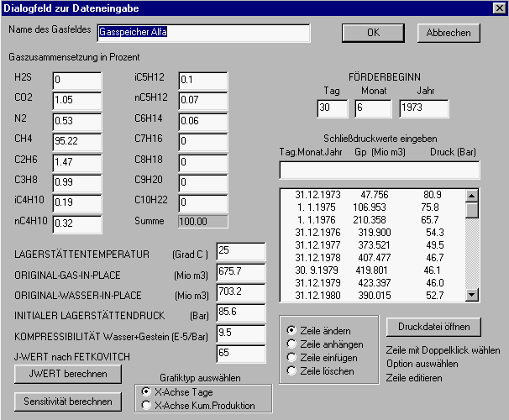Focus the Name des Gasfeldes field

tap(203, 33)
